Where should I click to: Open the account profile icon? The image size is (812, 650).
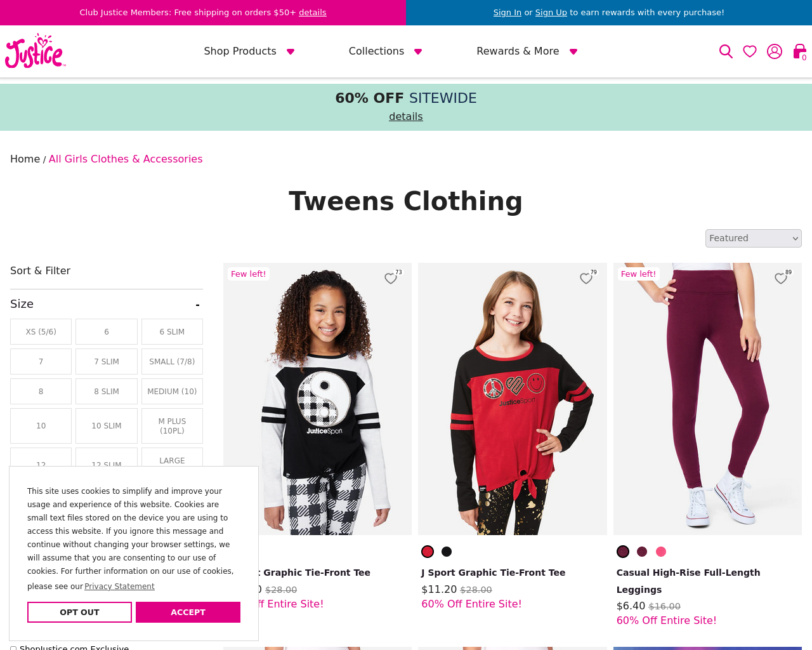click(775, 51)
